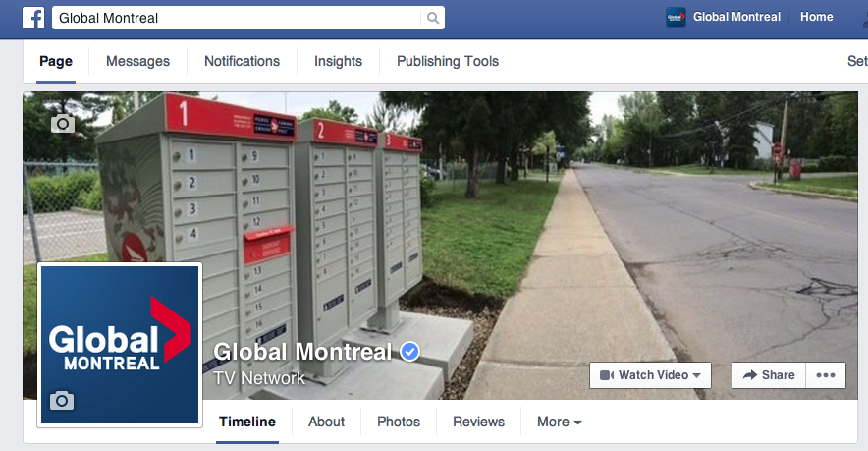Select the Photos tab
This screenshot has height=451, width=868.
[x=399, y=422]
